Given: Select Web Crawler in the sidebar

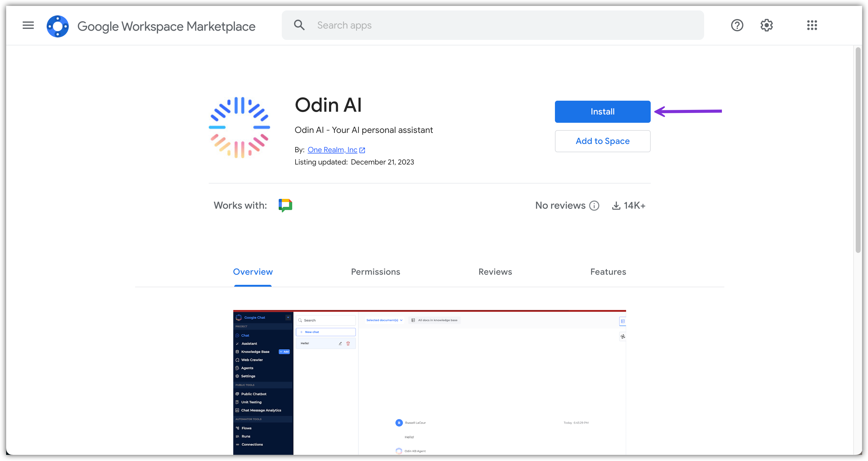Looking at the screenshot, I should tap(252, 360).
